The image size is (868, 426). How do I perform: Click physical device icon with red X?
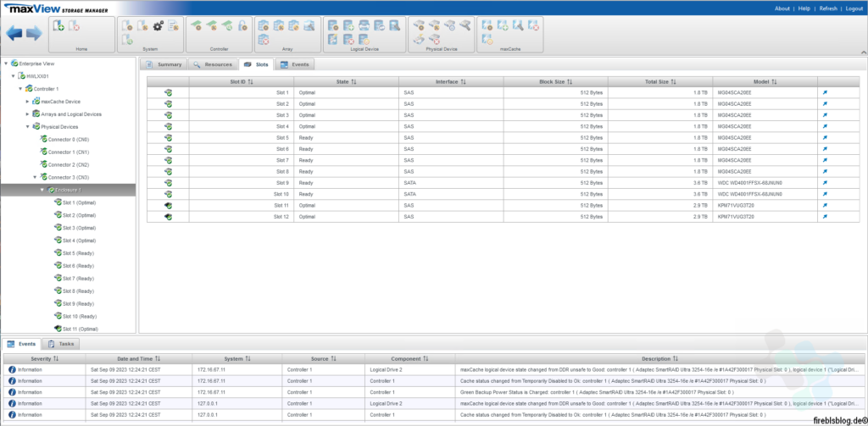pos(434,39)
